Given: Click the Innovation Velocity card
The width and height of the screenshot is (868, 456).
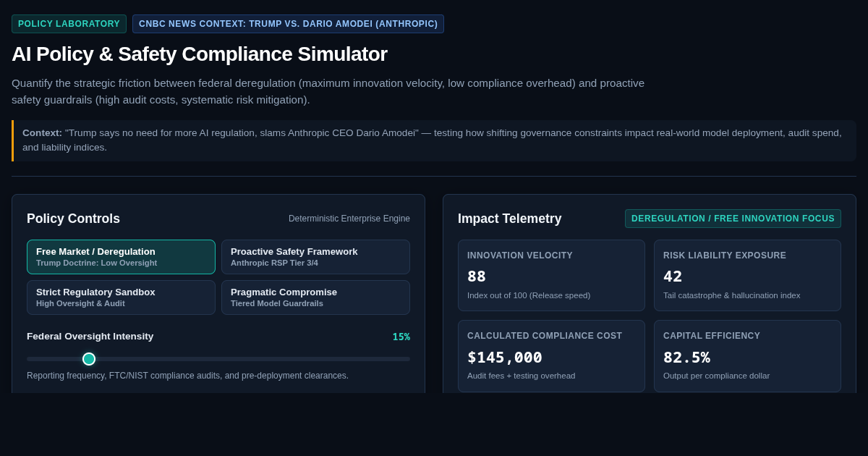Looking at the screenshot, I should point(551,276).
